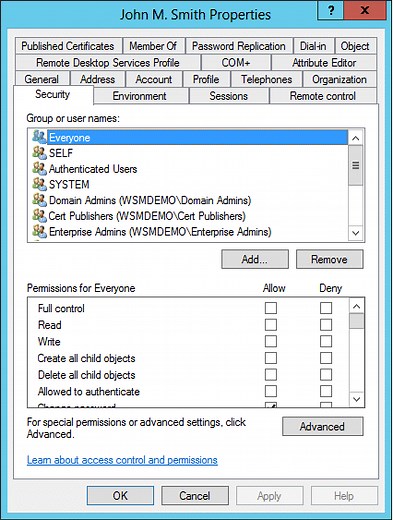This screenshot has height=520, width=393.
Task: Open the Attribute Editor tab
Action: [x=324, y=63]
